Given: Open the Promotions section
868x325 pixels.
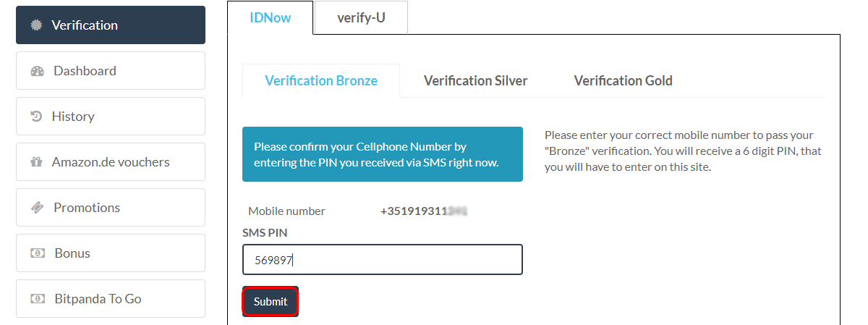Looking at the screenshot, I should [x=111, y=208].
